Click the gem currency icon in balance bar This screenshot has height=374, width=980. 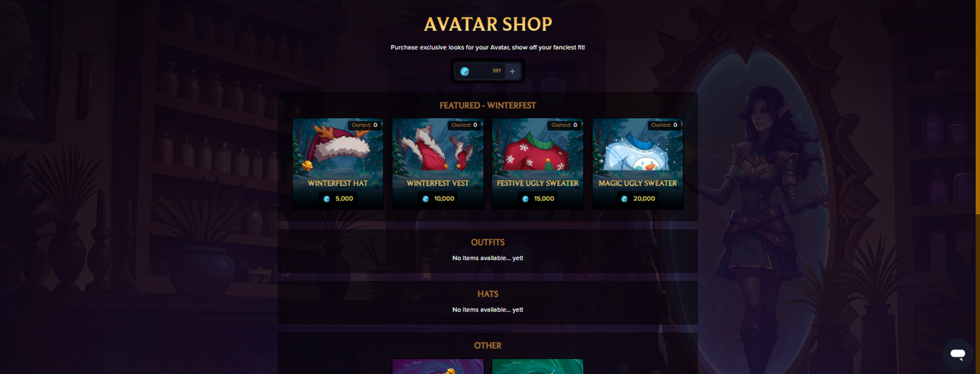coord(465,71)
